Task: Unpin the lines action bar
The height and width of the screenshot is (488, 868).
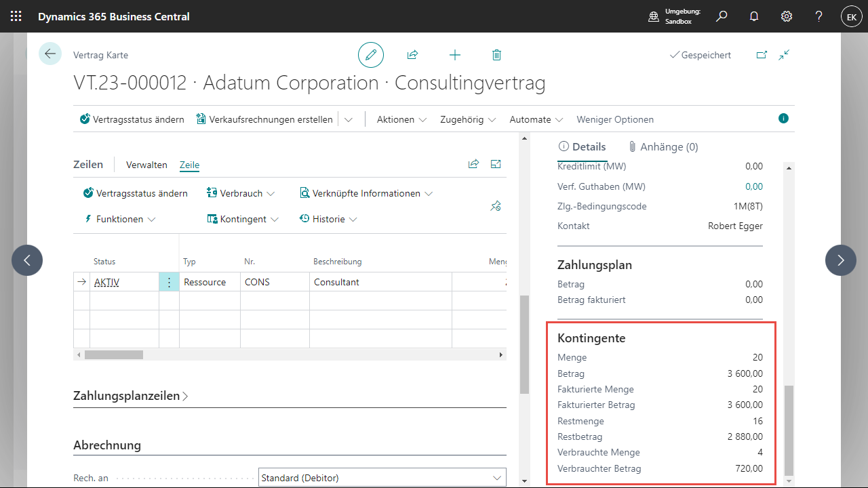Action: 496,206
